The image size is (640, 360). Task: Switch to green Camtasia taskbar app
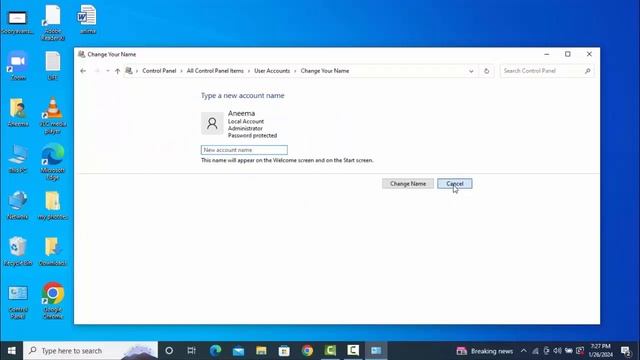point(330,351)
